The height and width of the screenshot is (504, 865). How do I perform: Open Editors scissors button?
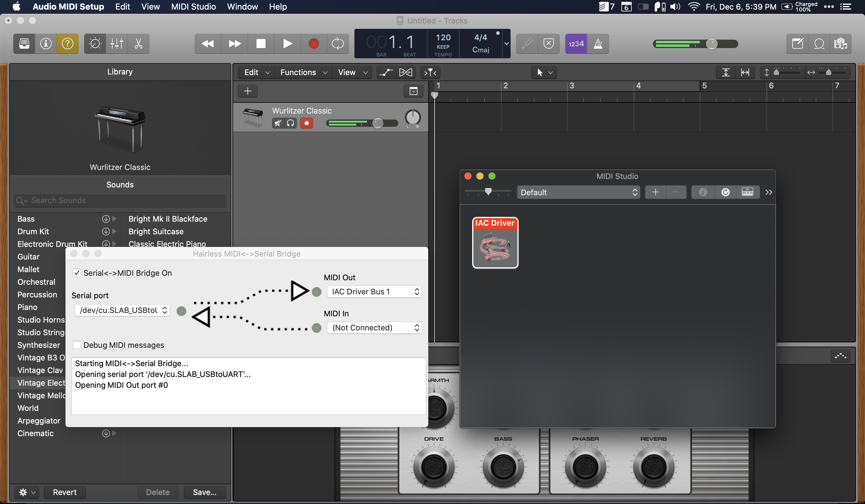pyautogui.click(x=138, y=44)
